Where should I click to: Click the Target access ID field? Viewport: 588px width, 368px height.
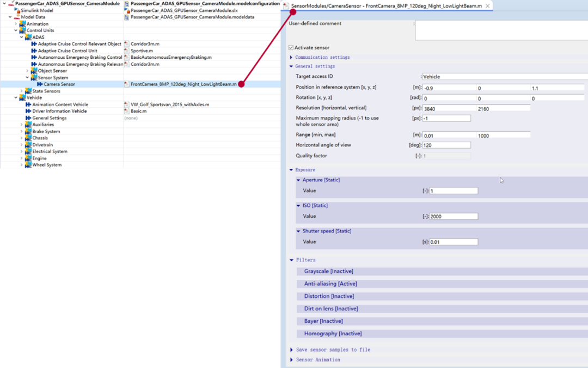(505, 77)
